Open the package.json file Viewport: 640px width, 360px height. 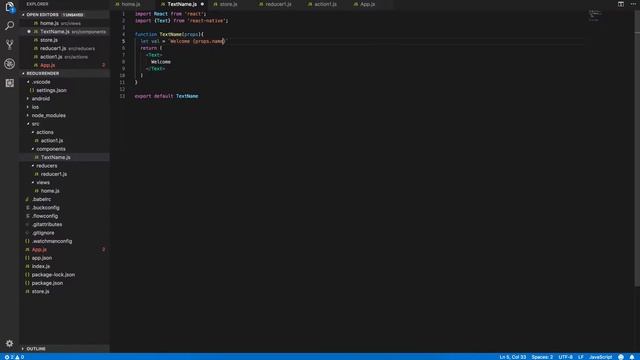pos(64,283)
